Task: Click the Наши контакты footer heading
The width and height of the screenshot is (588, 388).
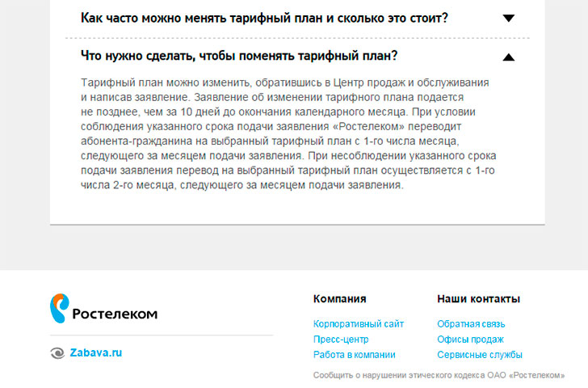Action: pyautogui.click(x=478, y=298)
